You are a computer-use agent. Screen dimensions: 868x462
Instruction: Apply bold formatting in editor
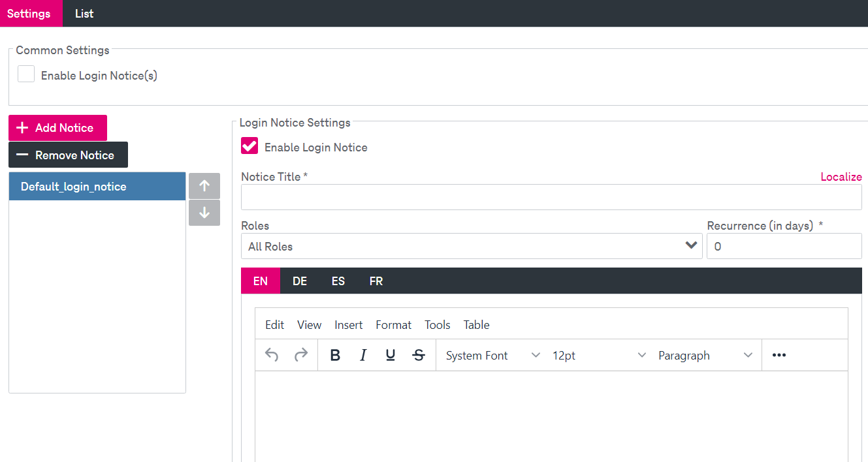coord(335,356)
